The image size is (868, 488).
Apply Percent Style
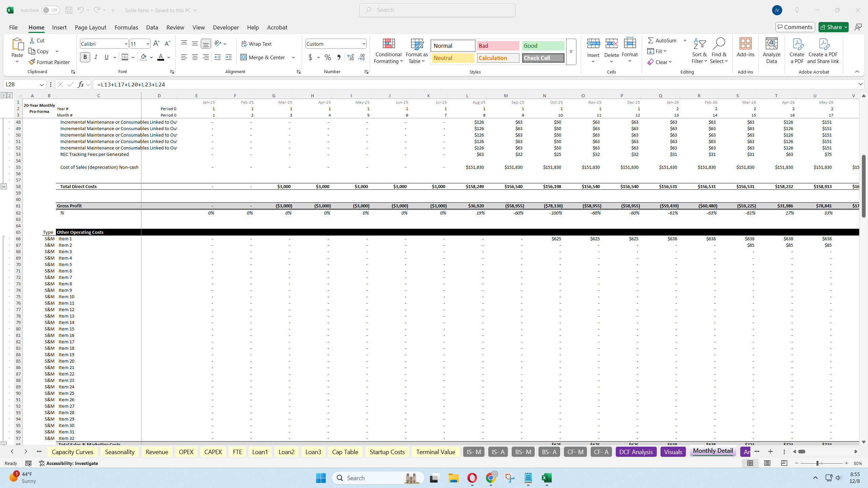point(328,57)
